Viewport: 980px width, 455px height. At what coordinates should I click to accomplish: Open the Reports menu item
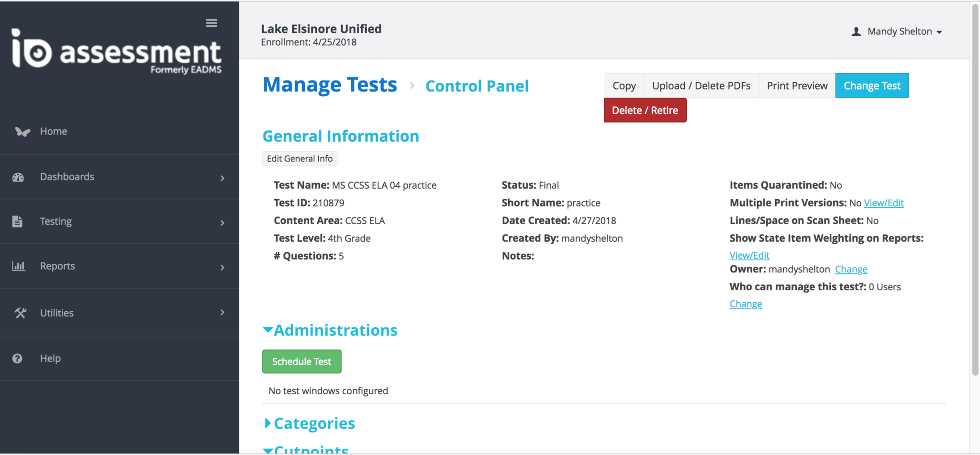[x=57, y=266]
